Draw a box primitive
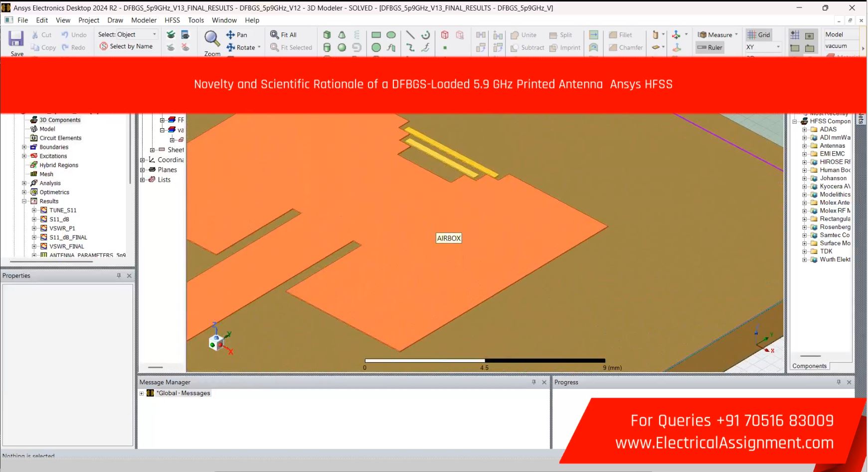The height and width of the screenshot is (472, 868). point(327,34)
